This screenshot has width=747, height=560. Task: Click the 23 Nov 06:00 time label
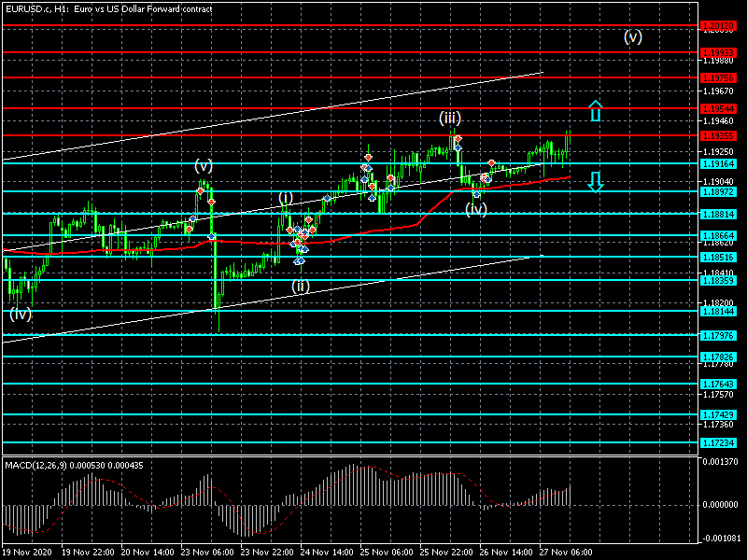(x=207, y=553)
